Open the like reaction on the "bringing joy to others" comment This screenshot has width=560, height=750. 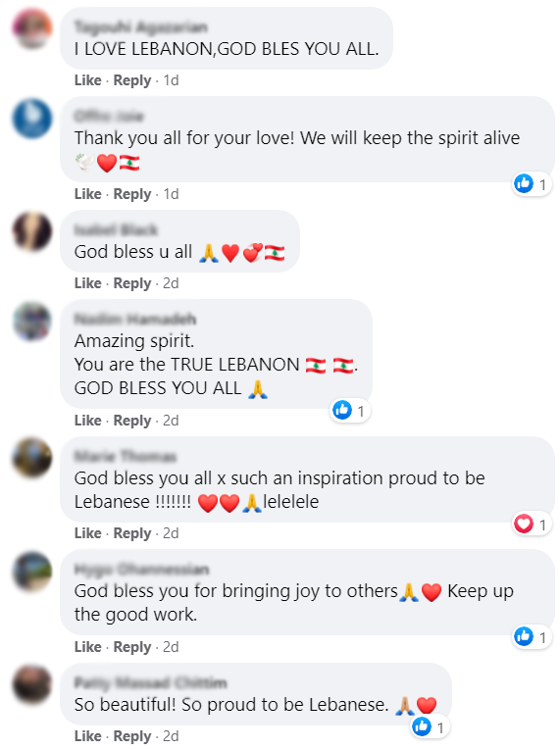[x=532, y=636]
